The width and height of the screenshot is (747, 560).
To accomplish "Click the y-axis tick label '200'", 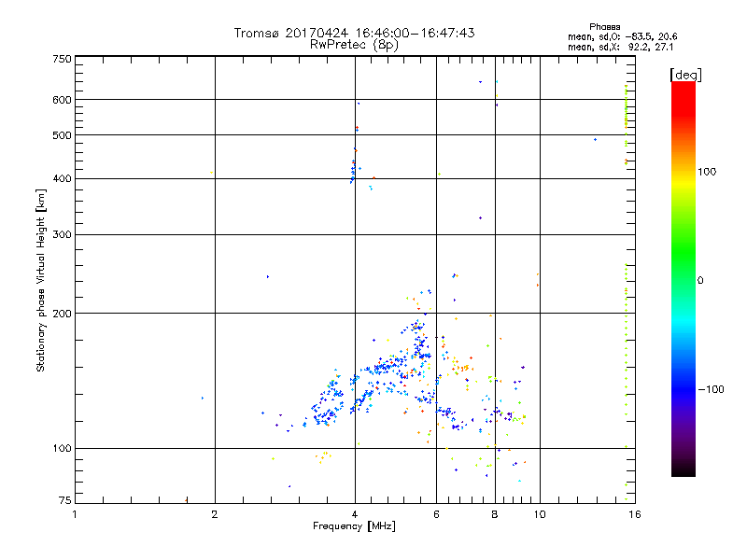I will [62, 314].
